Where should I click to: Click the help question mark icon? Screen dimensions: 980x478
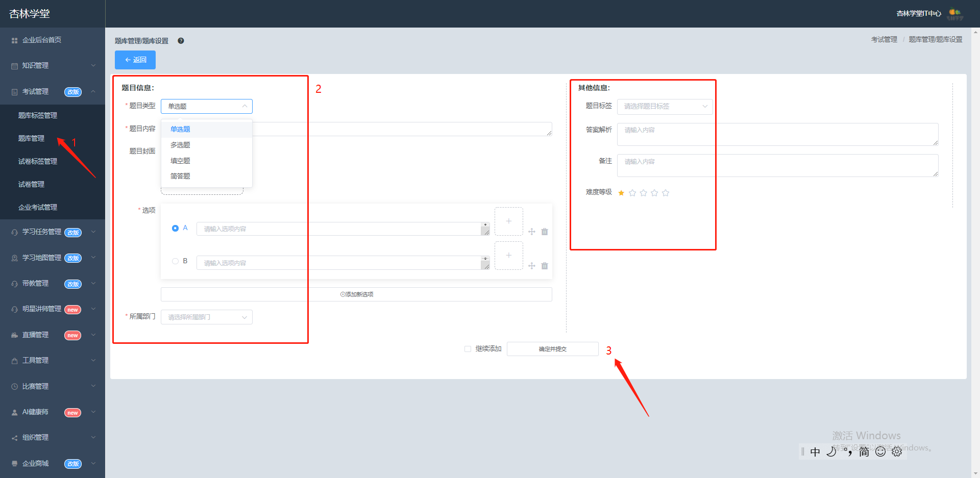[x=181, y=41]
